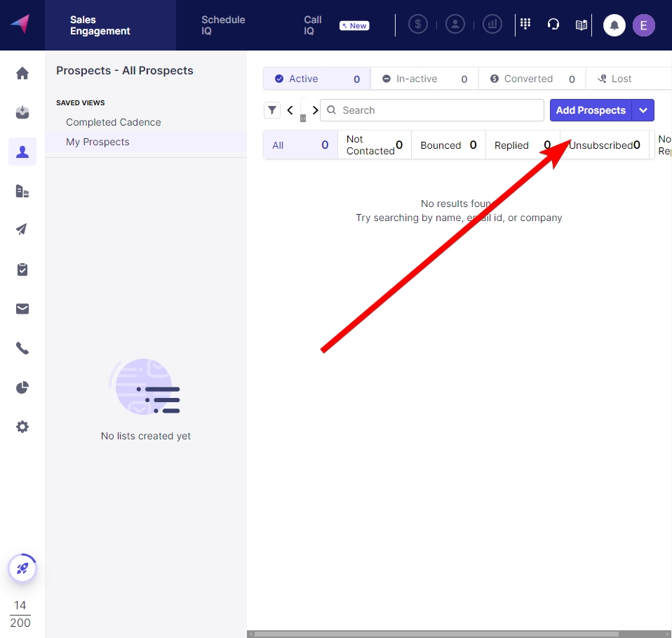
Task: Click the filter funnel button
Action: click(271, 110)
